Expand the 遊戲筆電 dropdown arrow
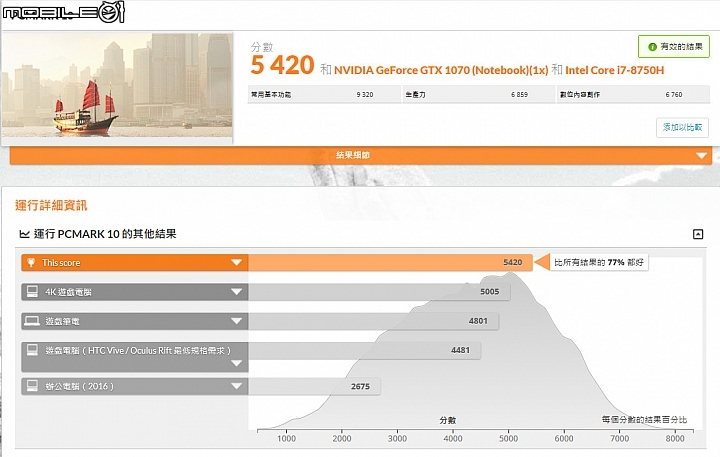 tap(236, 321)
